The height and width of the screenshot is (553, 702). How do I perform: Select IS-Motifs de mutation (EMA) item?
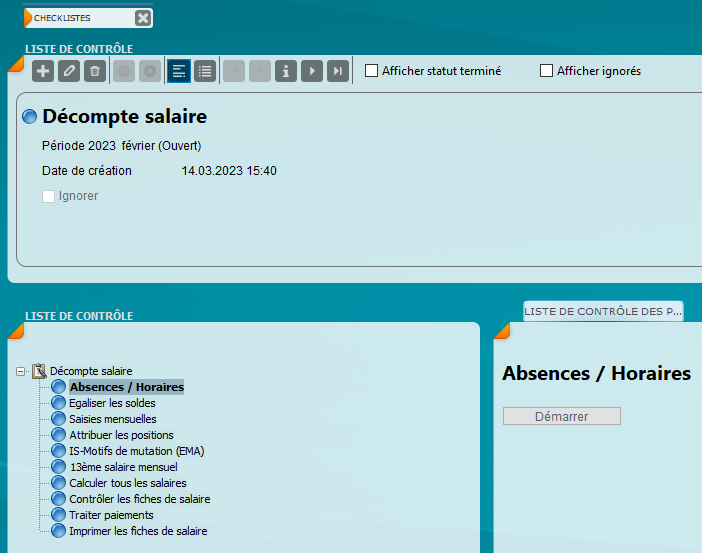(x=137, y=451)
